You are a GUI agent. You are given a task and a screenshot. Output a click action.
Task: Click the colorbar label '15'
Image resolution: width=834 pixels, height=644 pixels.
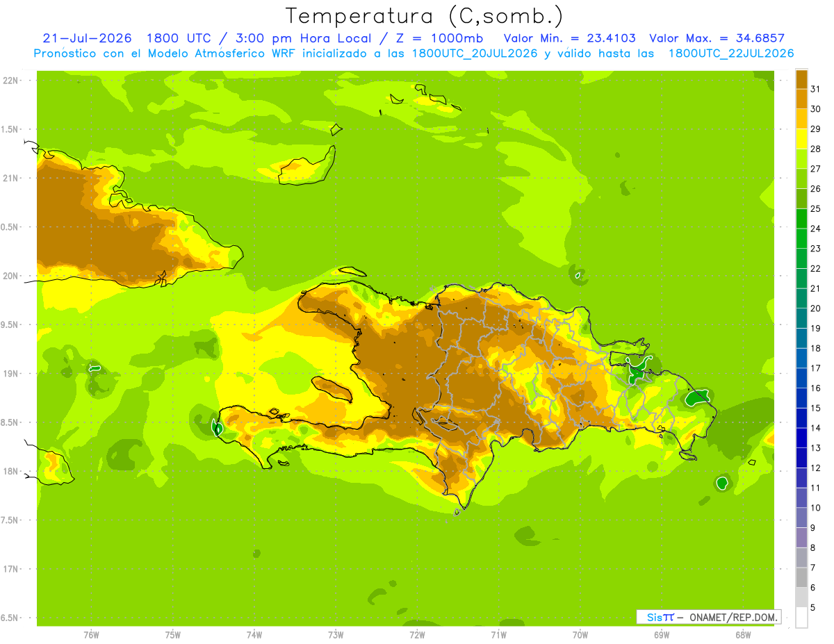point(815,408)
